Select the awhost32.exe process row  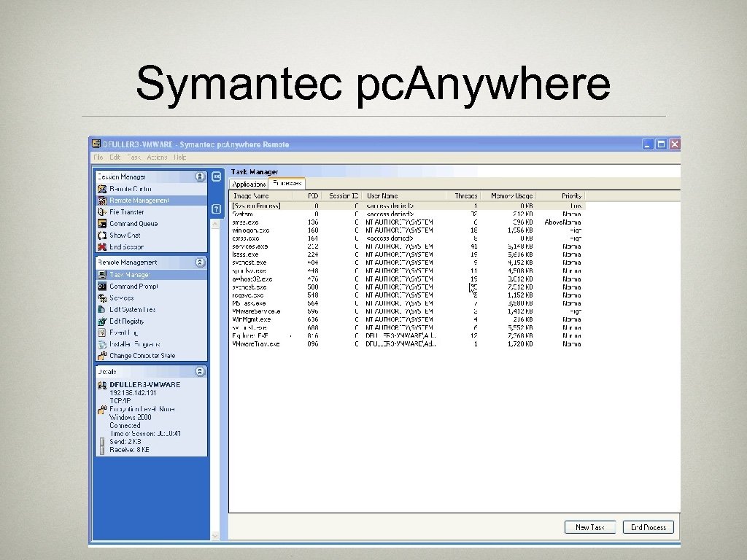[x=407, y=279]
